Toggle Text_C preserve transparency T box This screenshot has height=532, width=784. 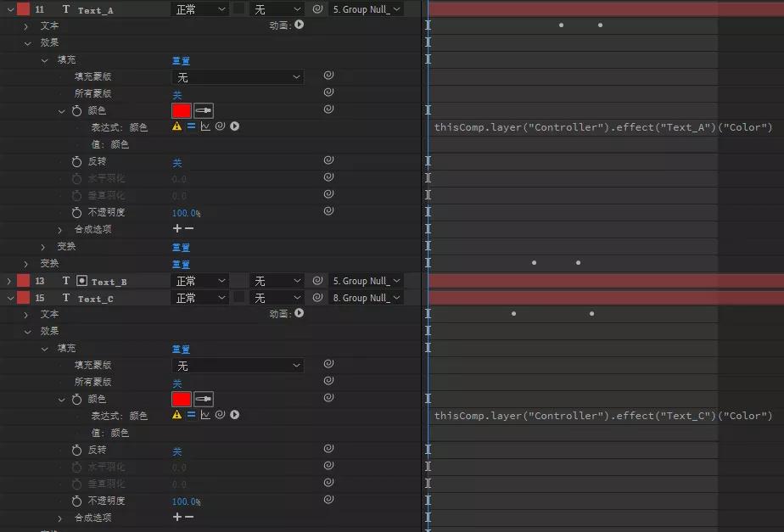tap(239, 298)
